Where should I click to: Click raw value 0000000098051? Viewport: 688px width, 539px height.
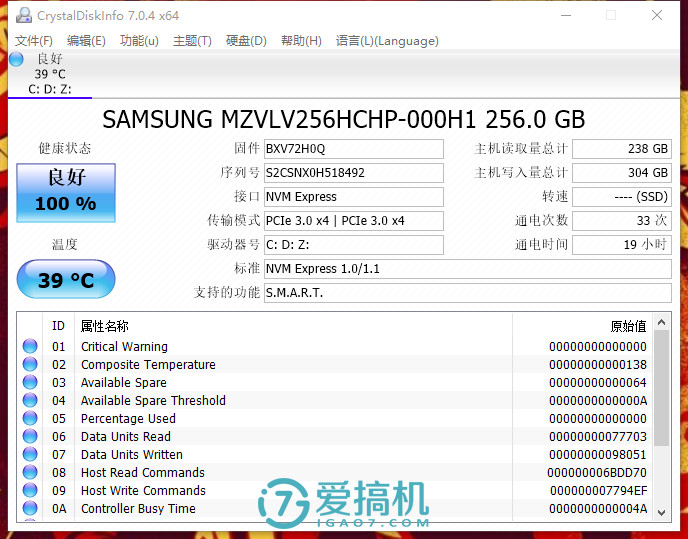pyautogui.click(x=598, y=455)
